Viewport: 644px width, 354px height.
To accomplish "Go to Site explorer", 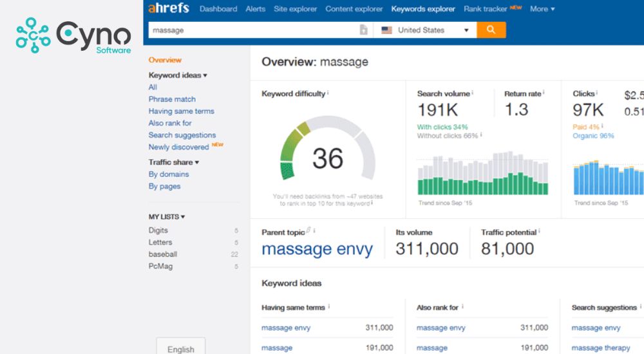I will point(296,8).
